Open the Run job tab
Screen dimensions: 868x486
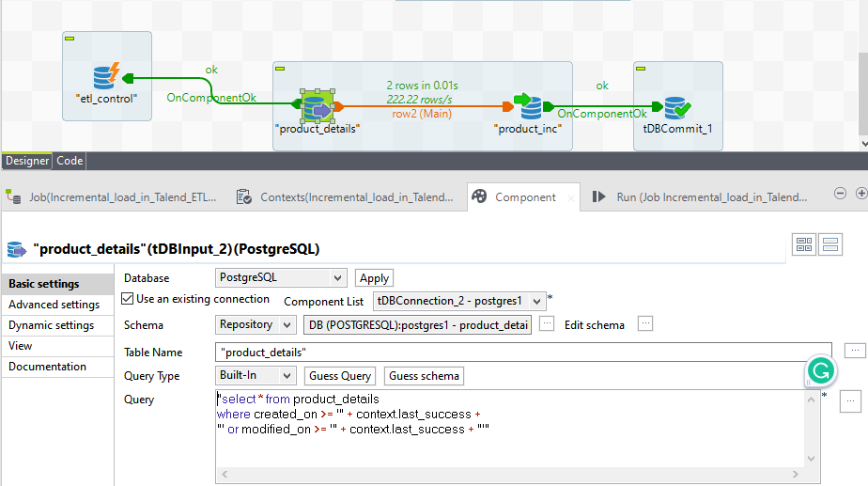pos(702,197)
